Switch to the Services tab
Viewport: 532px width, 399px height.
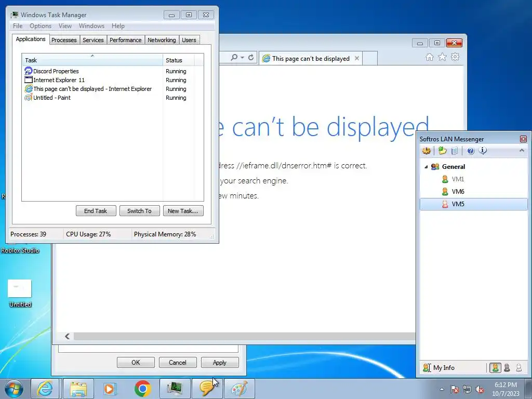coord(93,40)
